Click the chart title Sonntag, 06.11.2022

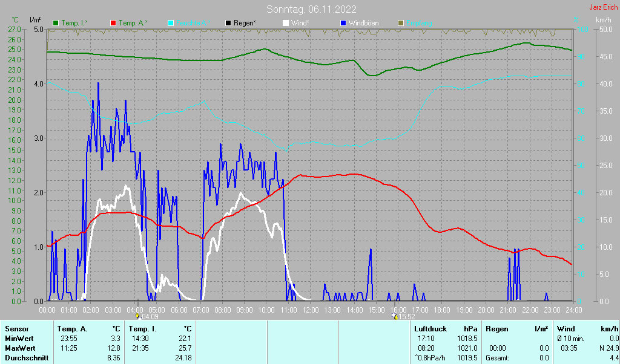coord(311,9)
